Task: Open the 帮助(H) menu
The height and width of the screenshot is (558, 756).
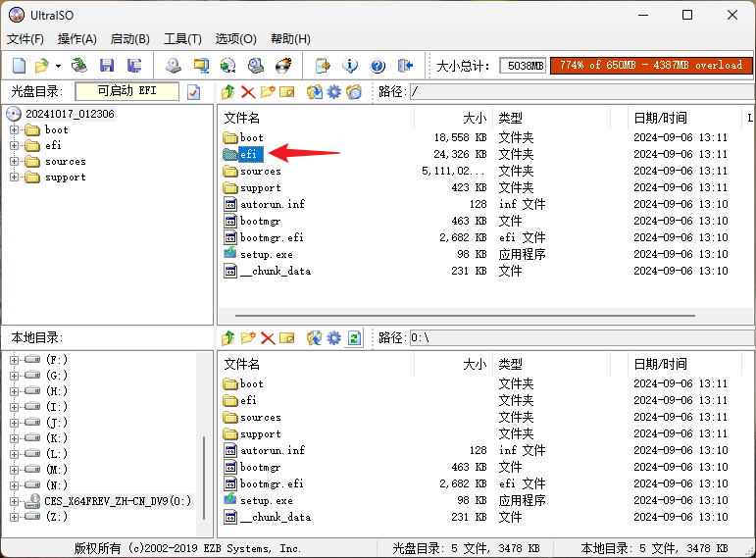Action: 290,39
